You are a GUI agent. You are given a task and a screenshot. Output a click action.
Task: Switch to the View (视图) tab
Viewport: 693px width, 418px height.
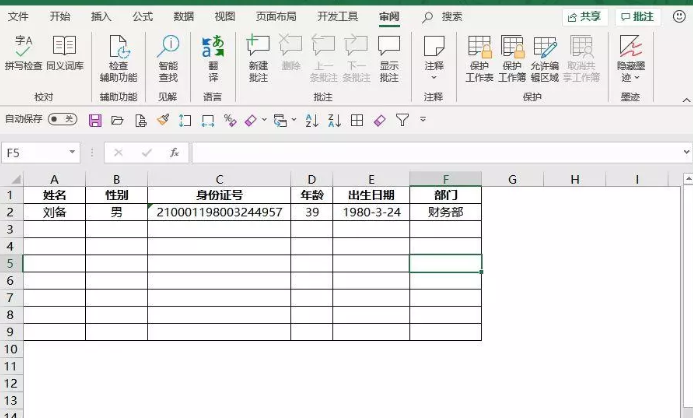pyautogui.click(x=225, y=17)
